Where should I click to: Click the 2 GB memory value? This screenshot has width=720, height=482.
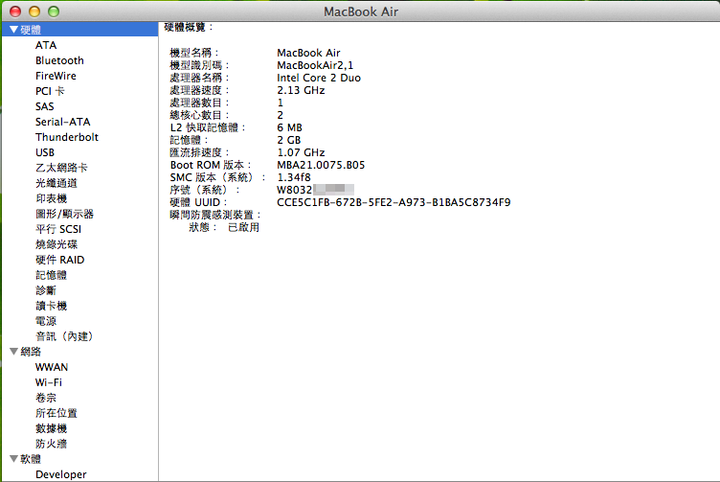click(x=289, y=140)
